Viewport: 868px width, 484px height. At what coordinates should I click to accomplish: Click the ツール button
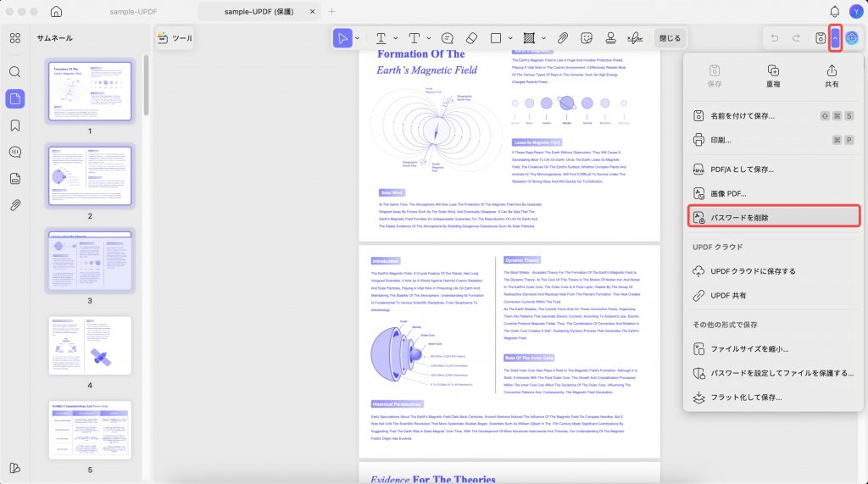tap(175, 38)
